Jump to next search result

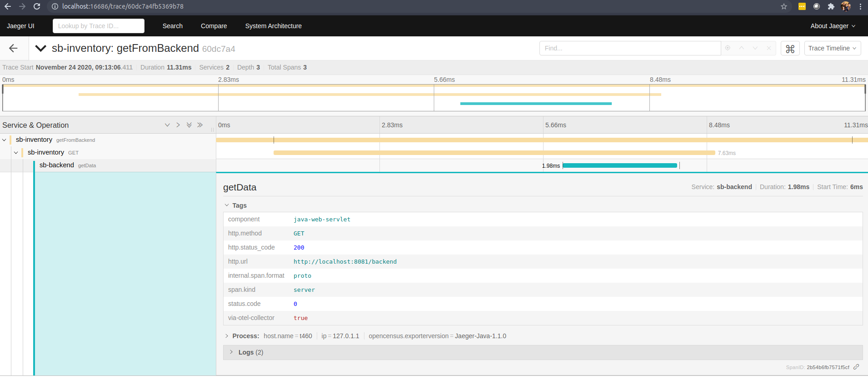click(x=755, y=48)
